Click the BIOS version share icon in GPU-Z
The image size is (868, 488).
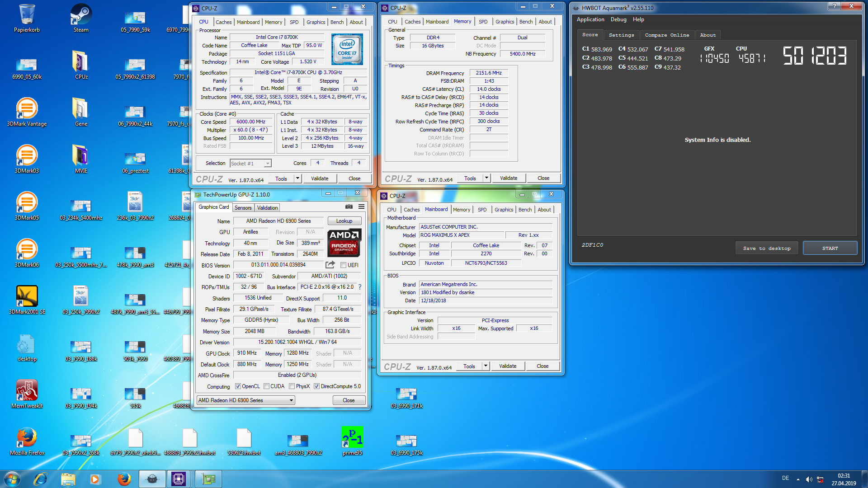[330, 265]
